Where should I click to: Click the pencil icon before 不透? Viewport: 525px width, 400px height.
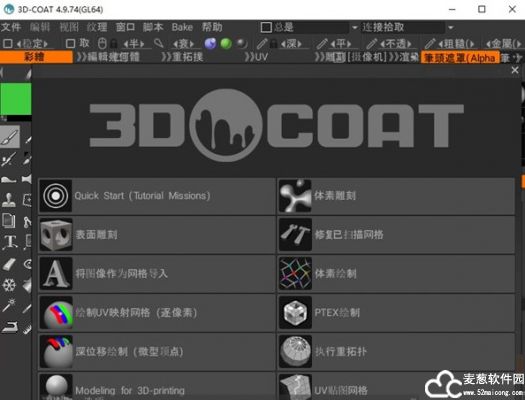[371, 44]
